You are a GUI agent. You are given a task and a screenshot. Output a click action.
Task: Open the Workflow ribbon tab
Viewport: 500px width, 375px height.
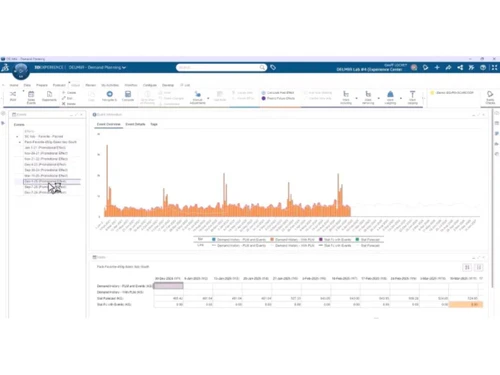click(131, 85)
